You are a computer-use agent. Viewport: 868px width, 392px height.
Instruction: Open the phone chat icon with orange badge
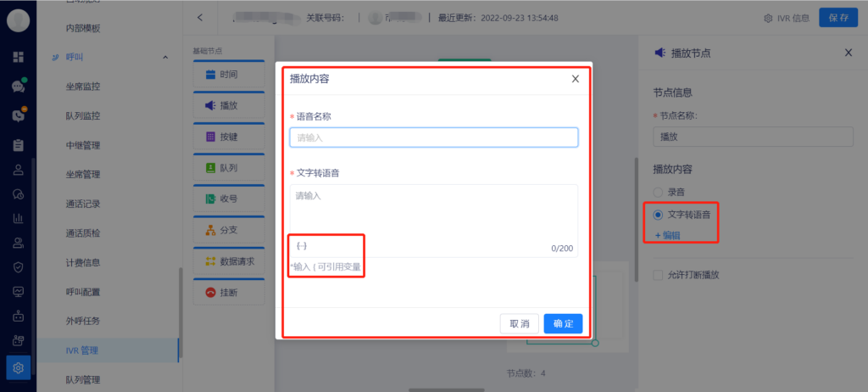(x=19, y=115)
